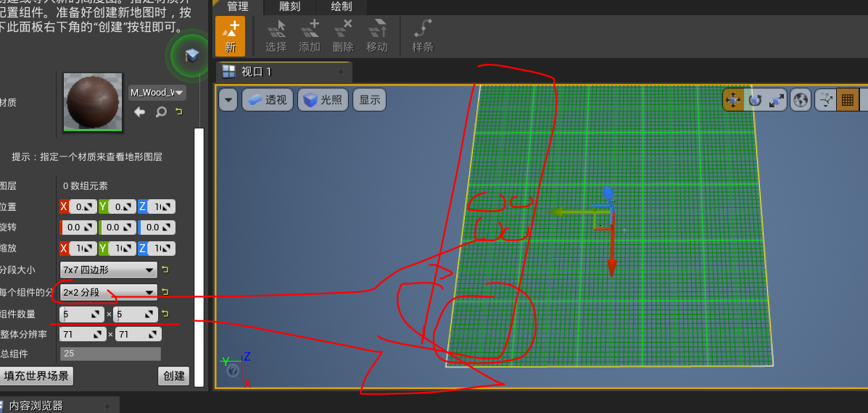
Task: Reset the sections per component value
Action: [x=165, y=292]
